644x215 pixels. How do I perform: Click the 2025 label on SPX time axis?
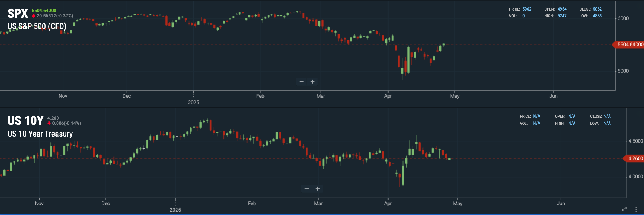click(x=194, y=102)
